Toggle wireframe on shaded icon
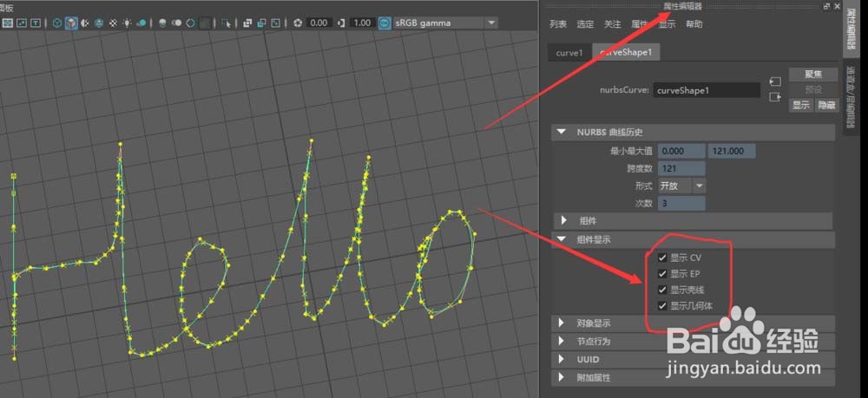868x398 pixels. pyautogui.click(x=99, y=23)
